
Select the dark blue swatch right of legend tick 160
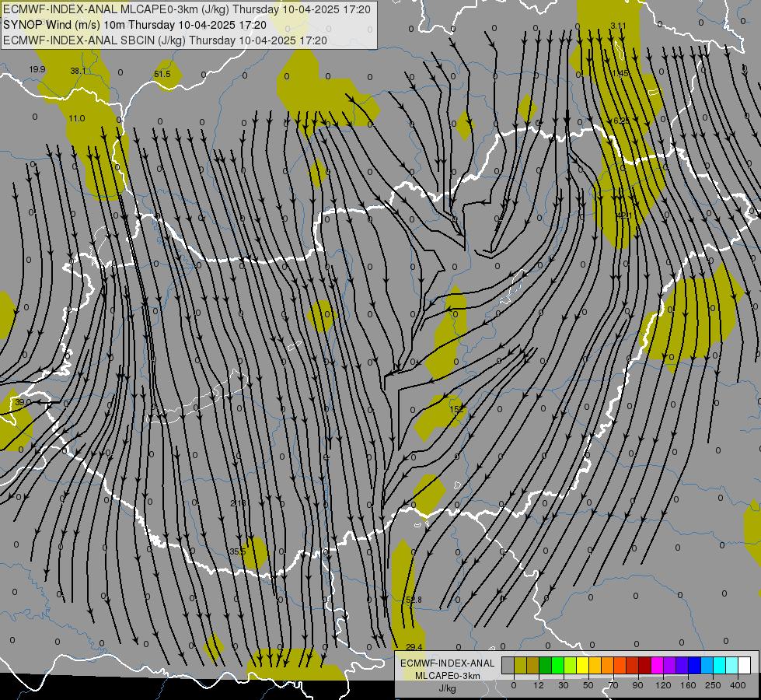[695, 665]
